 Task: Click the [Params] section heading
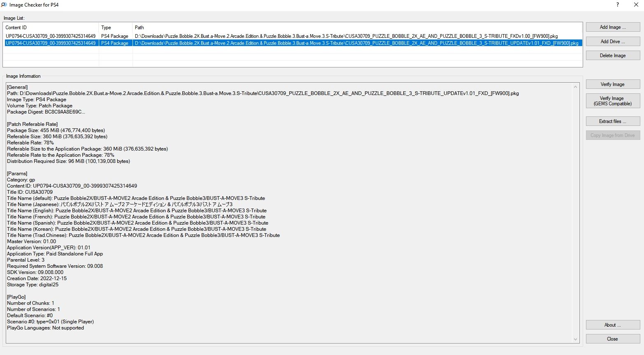point(17,174)
